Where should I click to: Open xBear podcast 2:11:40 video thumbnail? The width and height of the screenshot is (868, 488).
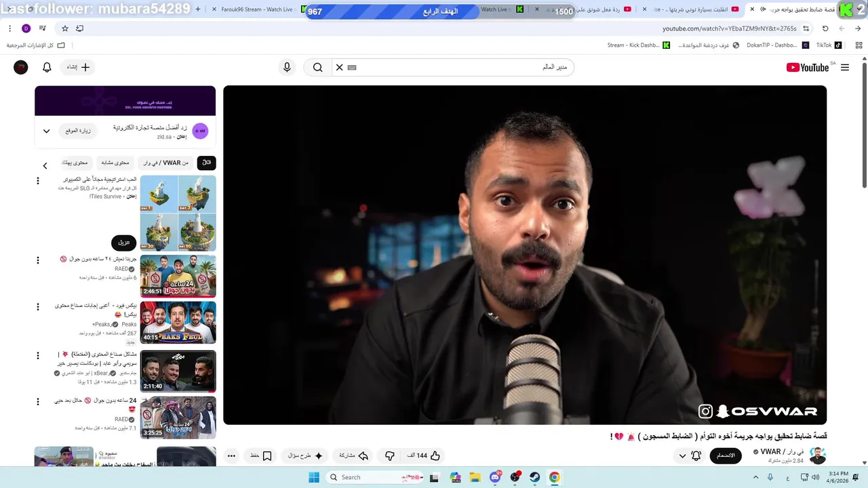click(178, 371)
